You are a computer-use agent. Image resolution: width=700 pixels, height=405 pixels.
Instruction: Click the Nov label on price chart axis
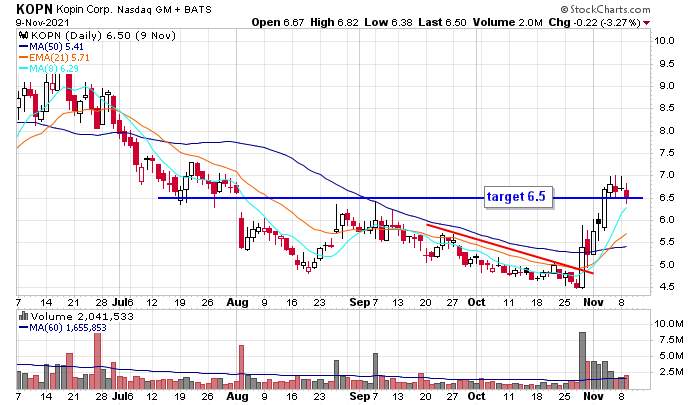click(x=593, y=302)
